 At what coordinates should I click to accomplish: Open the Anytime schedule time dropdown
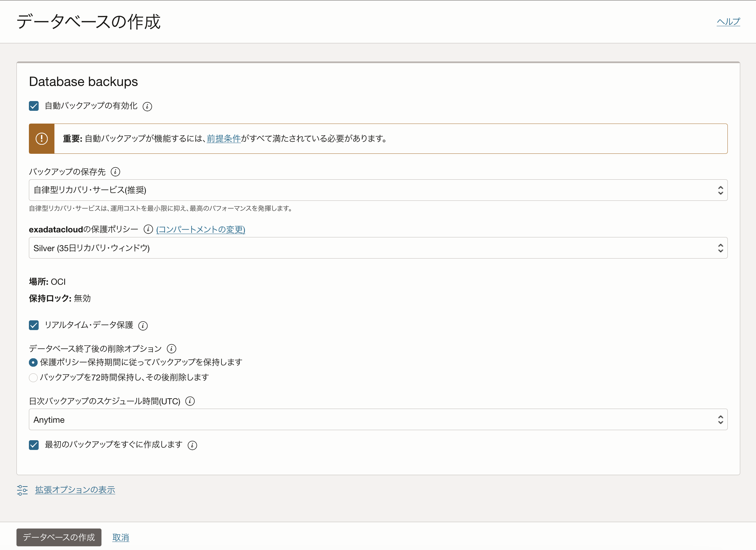[378, 420]
